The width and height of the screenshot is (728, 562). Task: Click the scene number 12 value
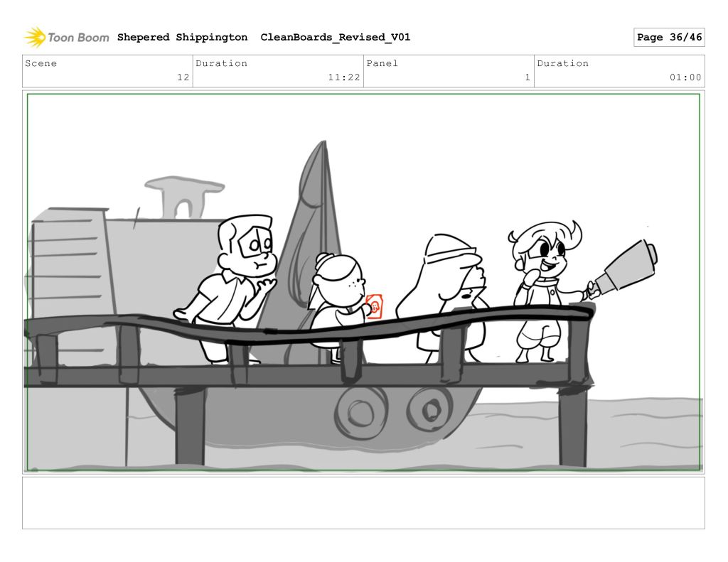tap(183, 78)
